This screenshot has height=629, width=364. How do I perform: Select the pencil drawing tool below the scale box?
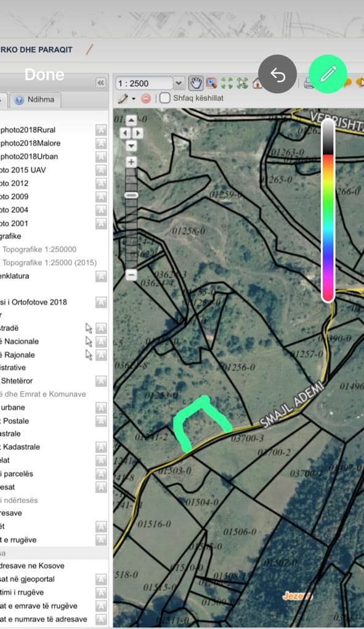[x=123, y=98]
